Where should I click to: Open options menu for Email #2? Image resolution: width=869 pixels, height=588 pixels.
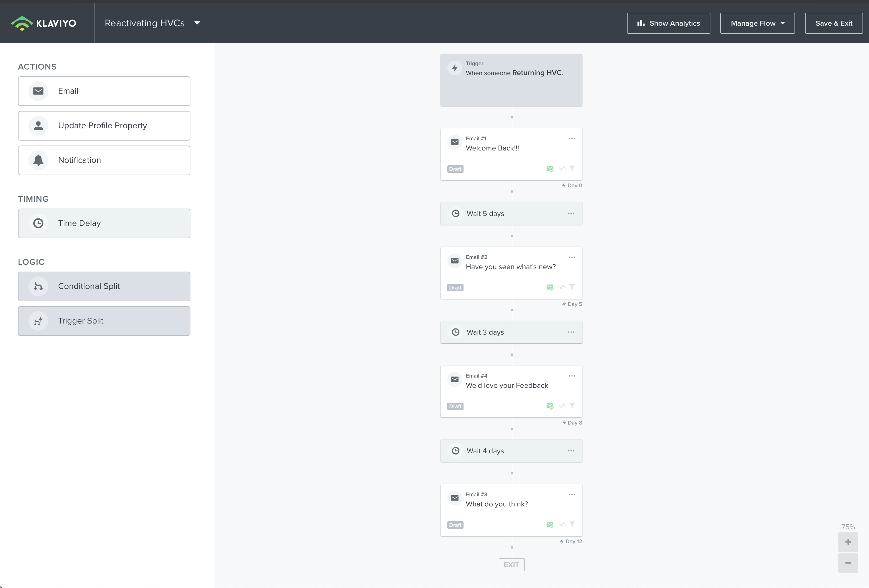(572, 257)
